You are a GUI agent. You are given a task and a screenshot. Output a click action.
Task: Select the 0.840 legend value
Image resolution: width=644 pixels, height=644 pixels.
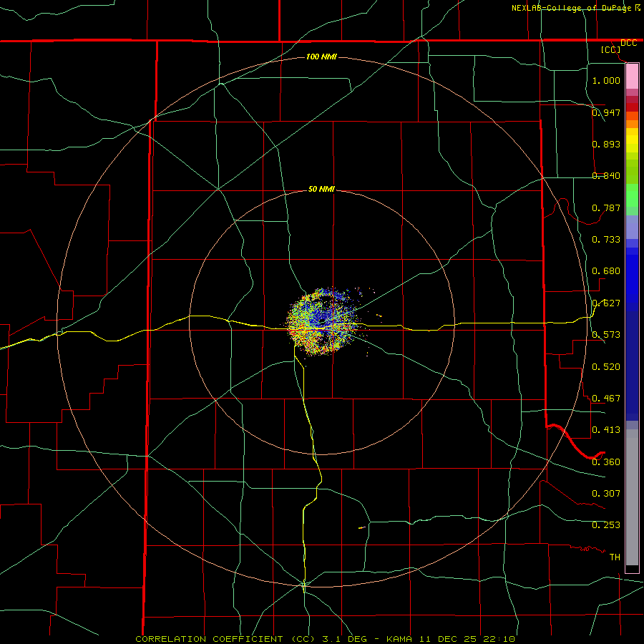(606, 176)
